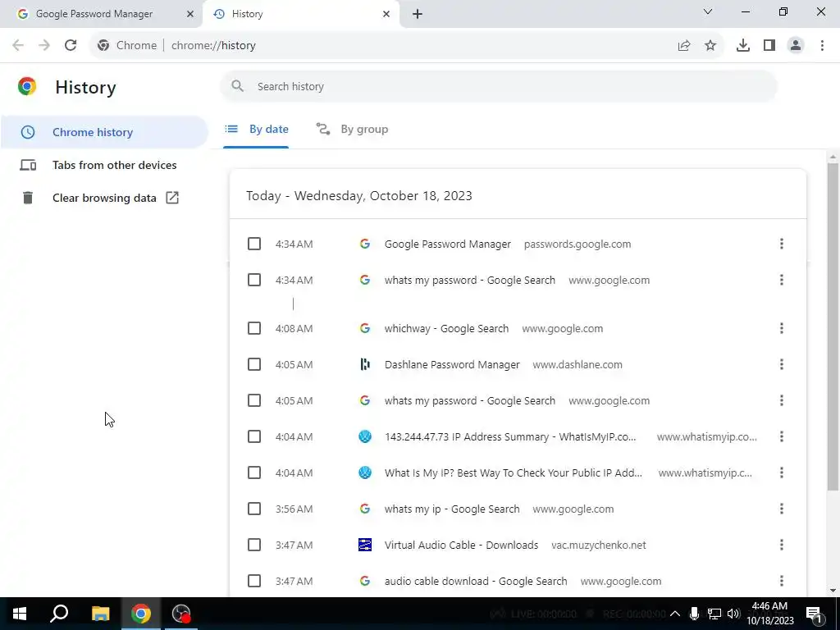Open Windows taskbar search
This screenshot has height=630, width=840.
coord(59,614)
